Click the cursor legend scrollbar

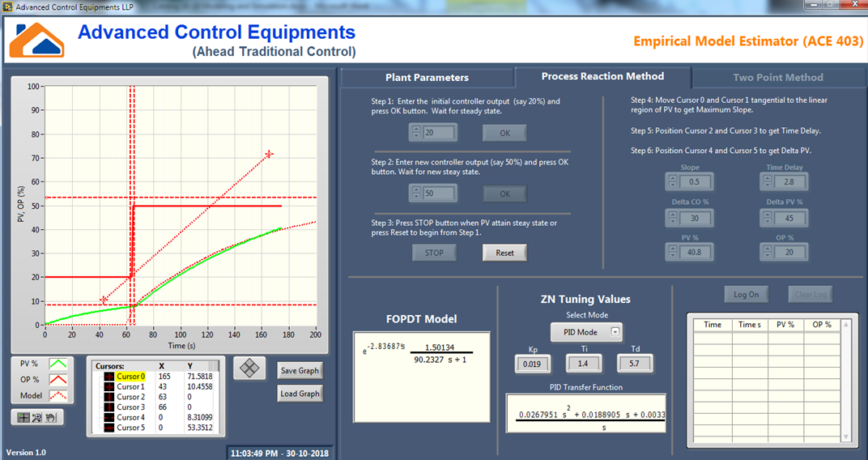pos(218,396)
